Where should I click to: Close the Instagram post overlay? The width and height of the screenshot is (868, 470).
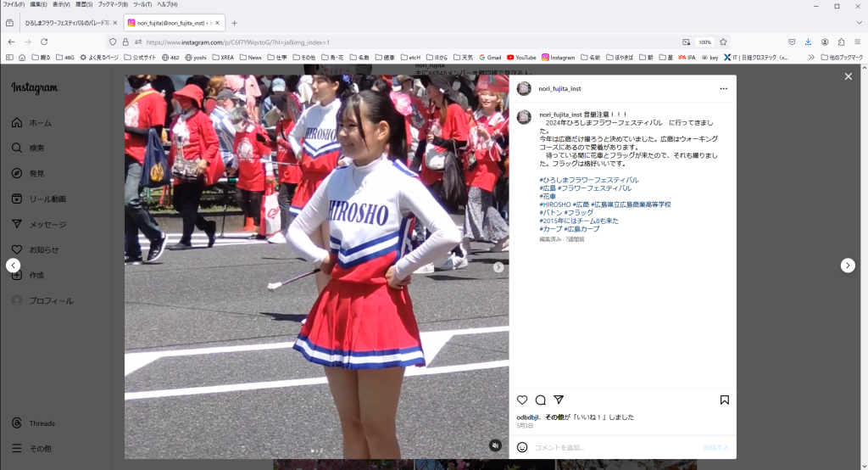pos(848,76)
